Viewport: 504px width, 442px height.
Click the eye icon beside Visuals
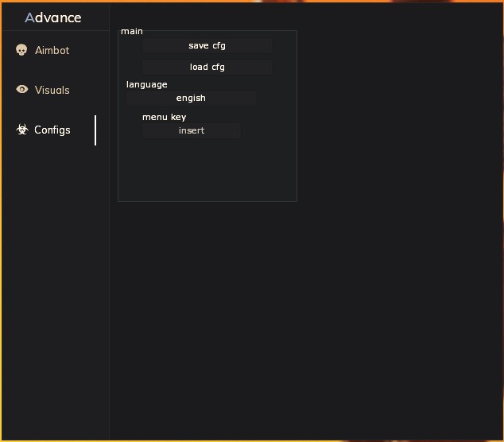click(x=21, y=90)
